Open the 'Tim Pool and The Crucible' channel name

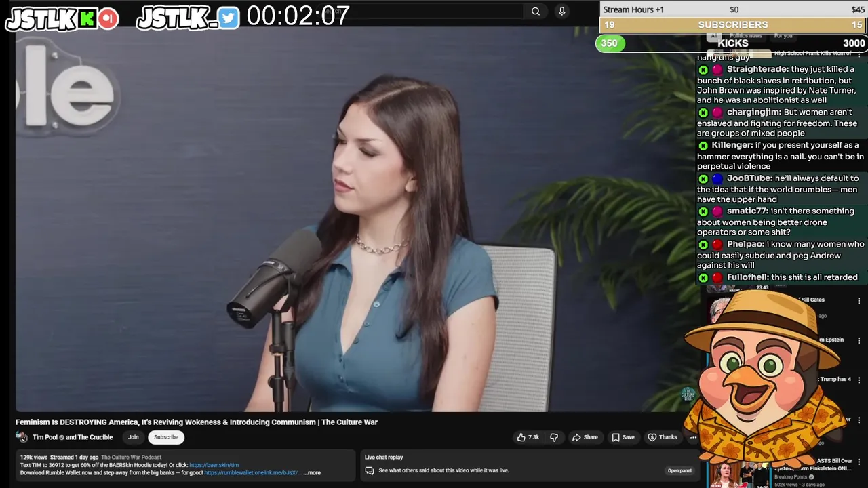pos(73,437)
